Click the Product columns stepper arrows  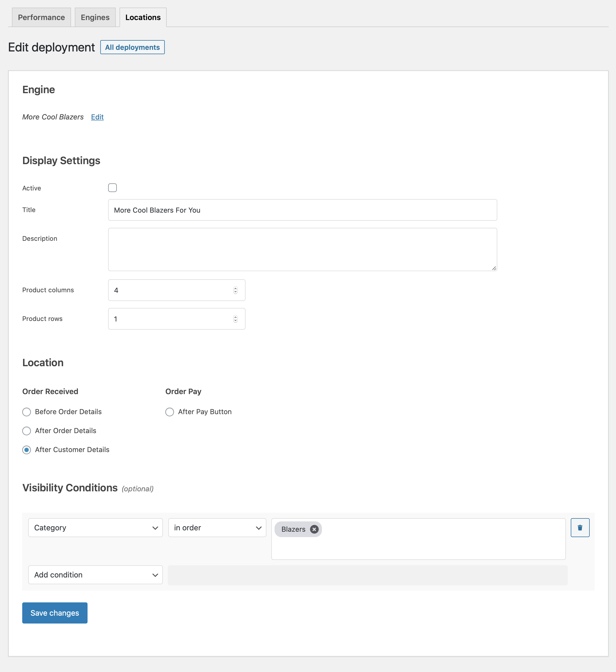pyautogui.click(x=235, y=290)
